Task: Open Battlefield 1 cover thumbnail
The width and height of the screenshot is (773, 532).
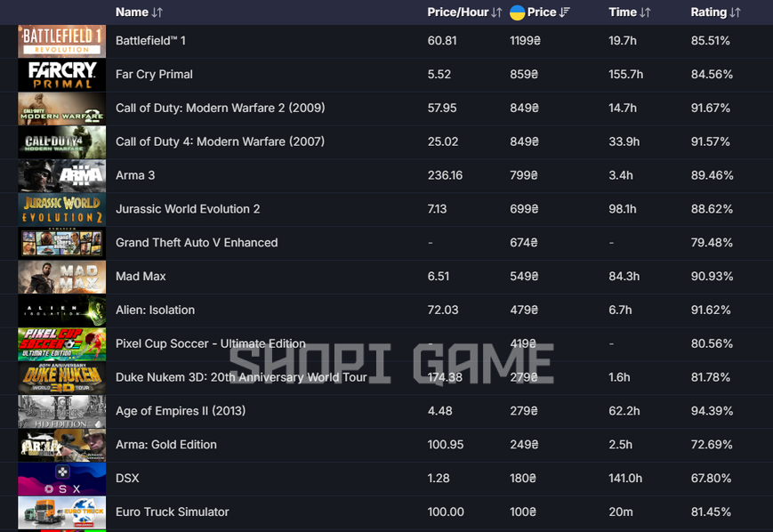Action: pos(62,42)
